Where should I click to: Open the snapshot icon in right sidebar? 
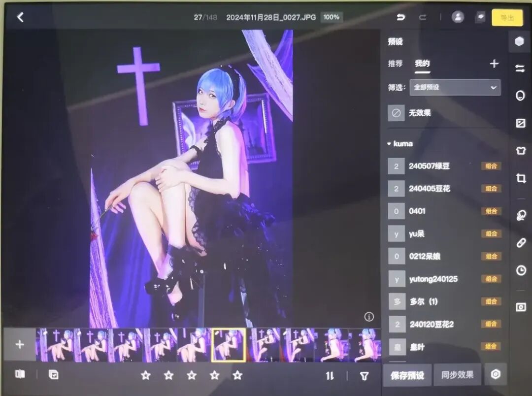(521, 307)
